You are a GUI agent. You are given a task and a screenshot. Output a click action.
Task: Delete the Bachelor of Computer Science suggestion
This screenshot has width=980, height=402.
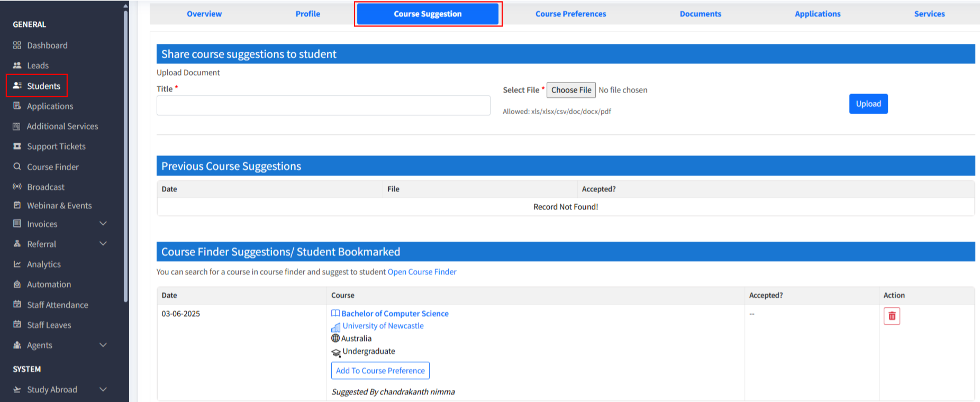pos(892,316)
